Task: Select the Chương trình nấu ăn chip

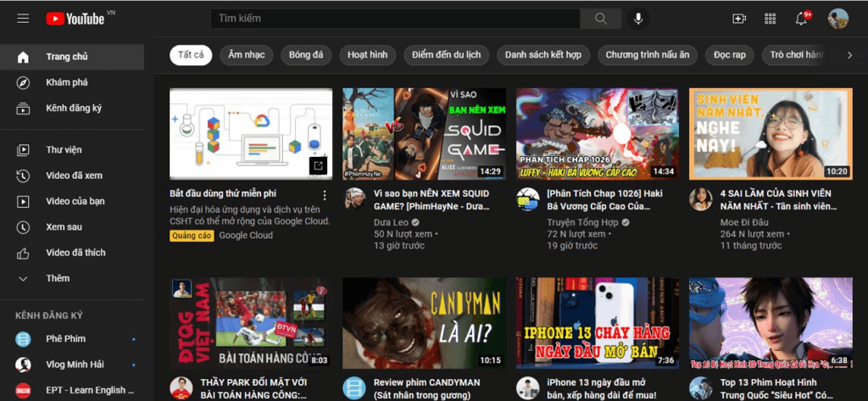Action: pos(647,55)
